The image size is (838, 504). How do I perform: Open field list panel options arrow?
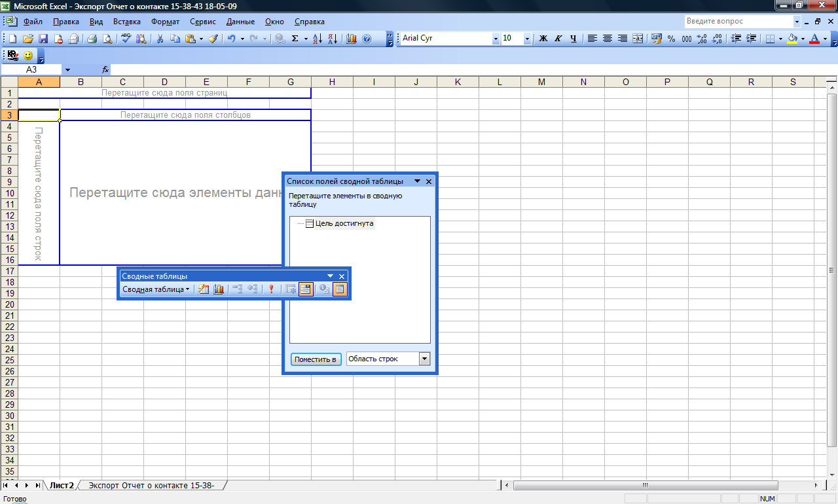tap(417, 181)
